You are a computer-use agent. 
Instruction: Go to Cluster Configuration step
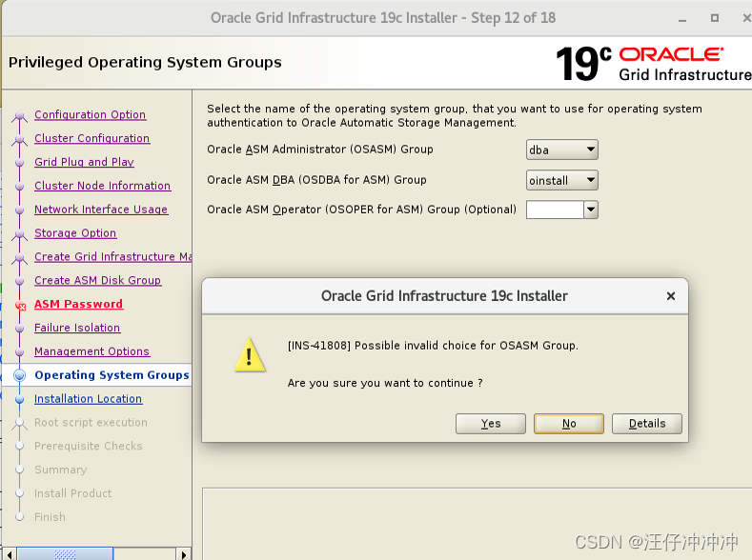click(92, 138)
